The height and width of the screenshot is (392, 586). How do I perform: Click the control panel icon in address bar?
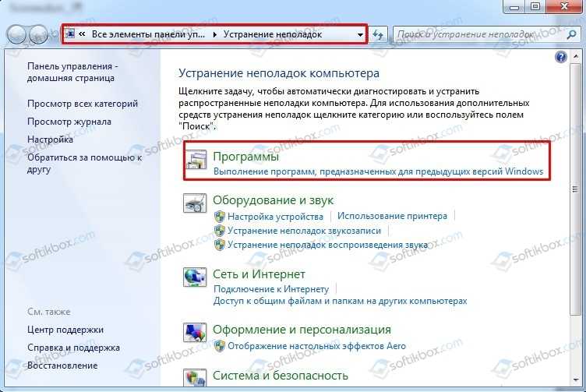tap(70, 34)
